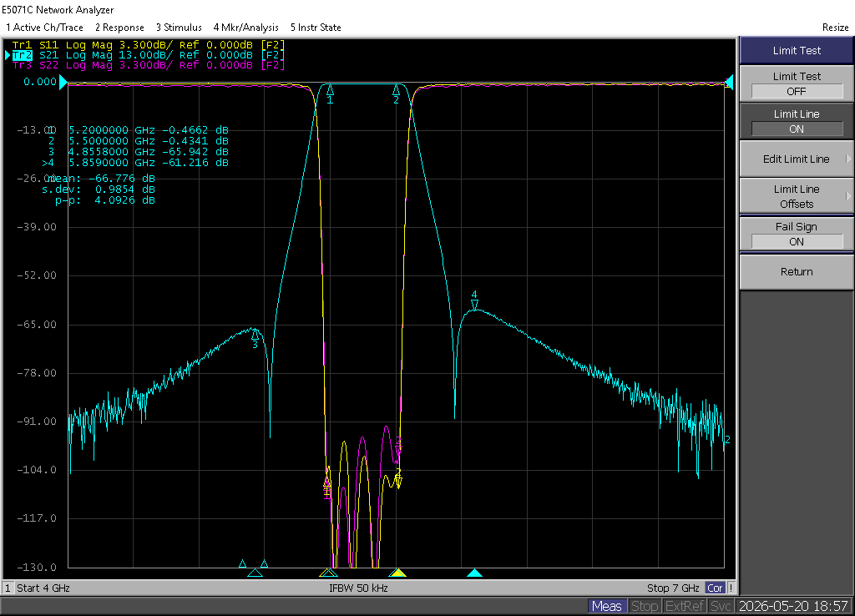Click the marker 1 stimulus pointer on the x-axis

(329, 573)
